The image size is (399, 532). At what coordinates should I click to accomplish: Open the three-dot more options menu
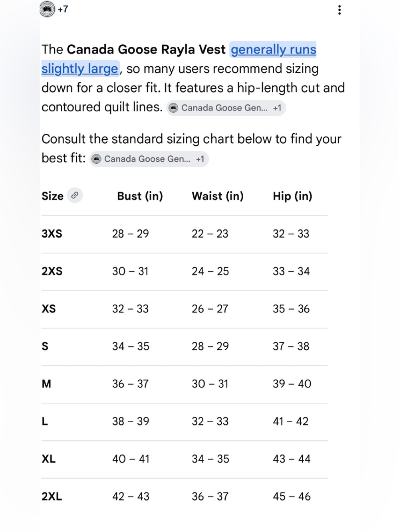coord(339,10)
